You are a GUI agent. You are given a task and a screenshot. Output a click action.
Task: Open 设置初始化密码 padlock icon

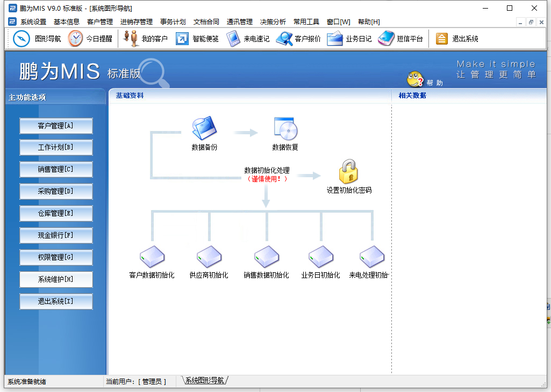tap(348, 172)
